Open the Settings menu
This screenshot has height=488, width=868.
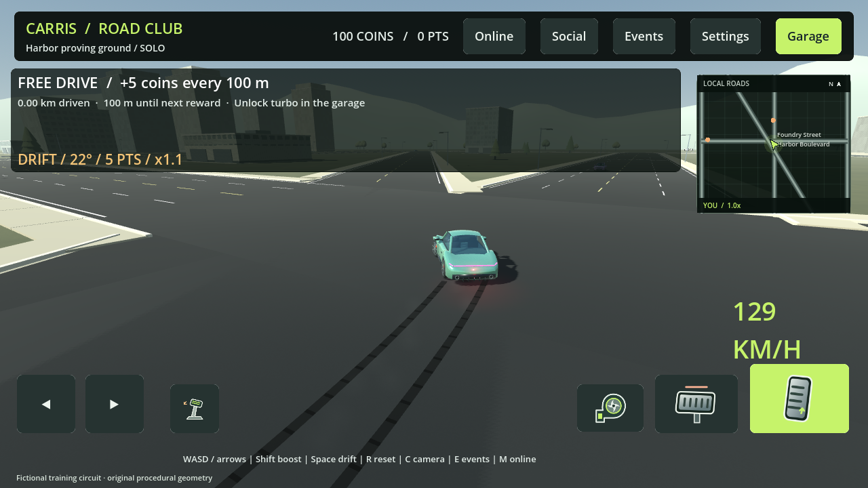click(726, 37)
